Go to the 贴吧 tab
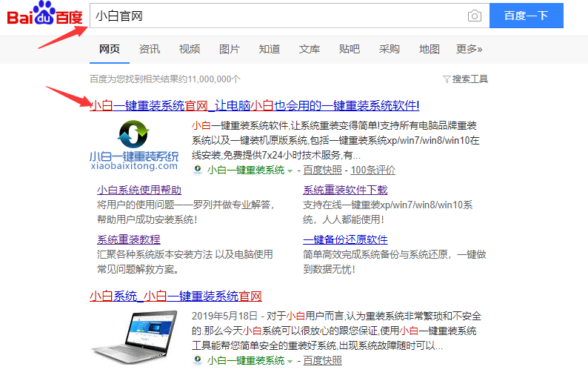Screen dimensions: 588x381 349,49
